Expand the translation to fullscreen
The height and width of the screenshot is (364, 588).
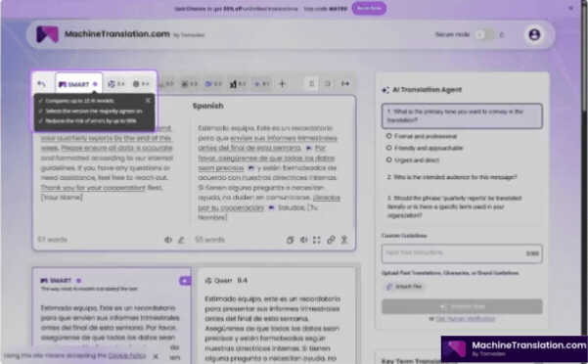tap(317, 240)
